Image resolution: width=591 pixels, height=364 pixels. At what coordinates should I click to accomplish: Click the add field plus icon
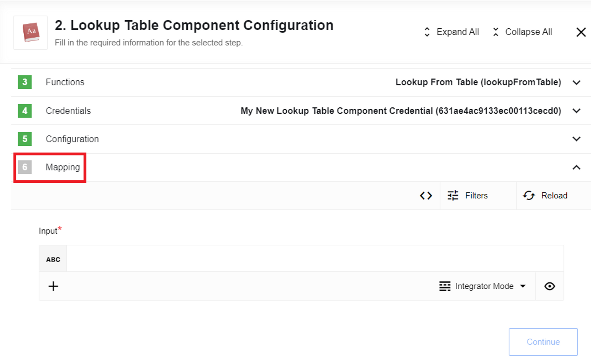pos(53,286)
